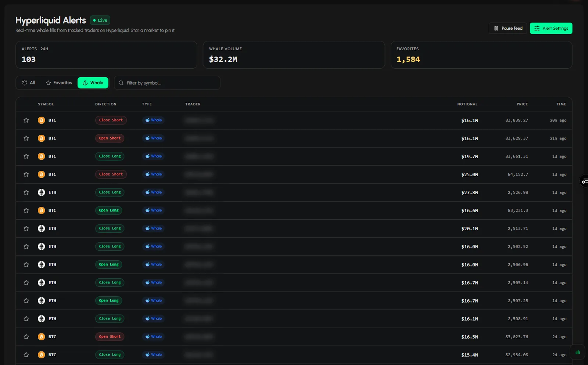Click Ethereum coin icon in 2,506.96 row
This screenshot has height=365, width=588.
coord(42,264)
